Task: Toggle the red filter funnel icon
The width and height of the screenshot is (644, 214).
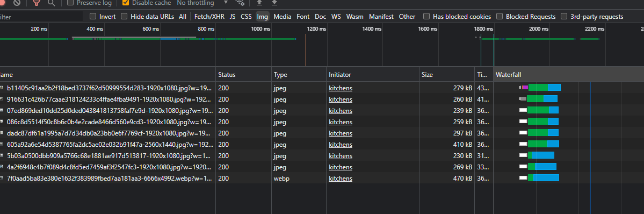Action: click(x=37, y=3)
